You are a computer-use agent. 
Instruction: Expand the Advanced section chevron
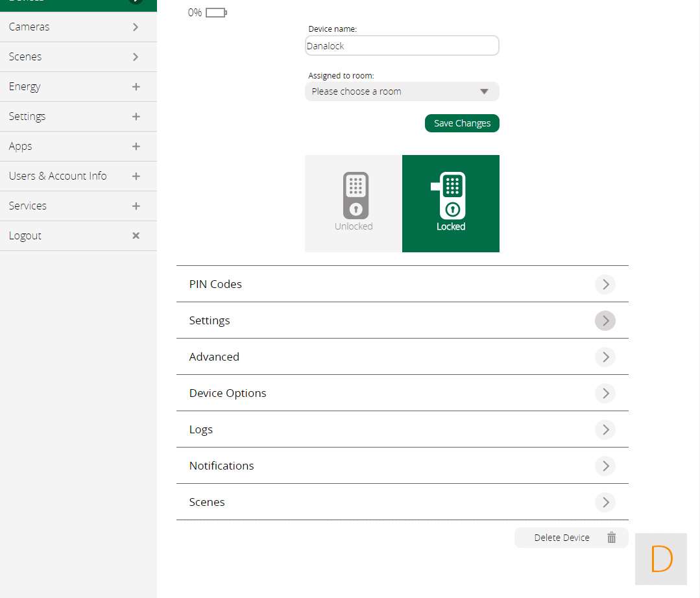[605, 357]
